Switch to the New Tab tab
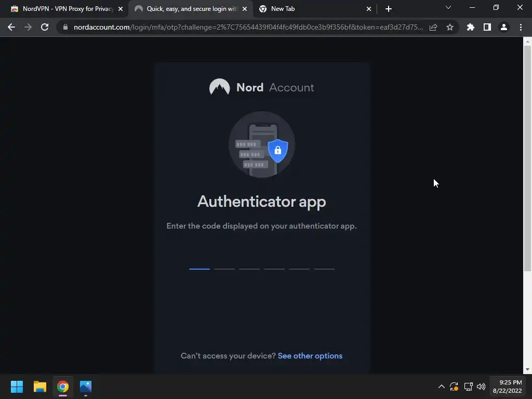The image size is (532, 399). click(x=315, y=9)
